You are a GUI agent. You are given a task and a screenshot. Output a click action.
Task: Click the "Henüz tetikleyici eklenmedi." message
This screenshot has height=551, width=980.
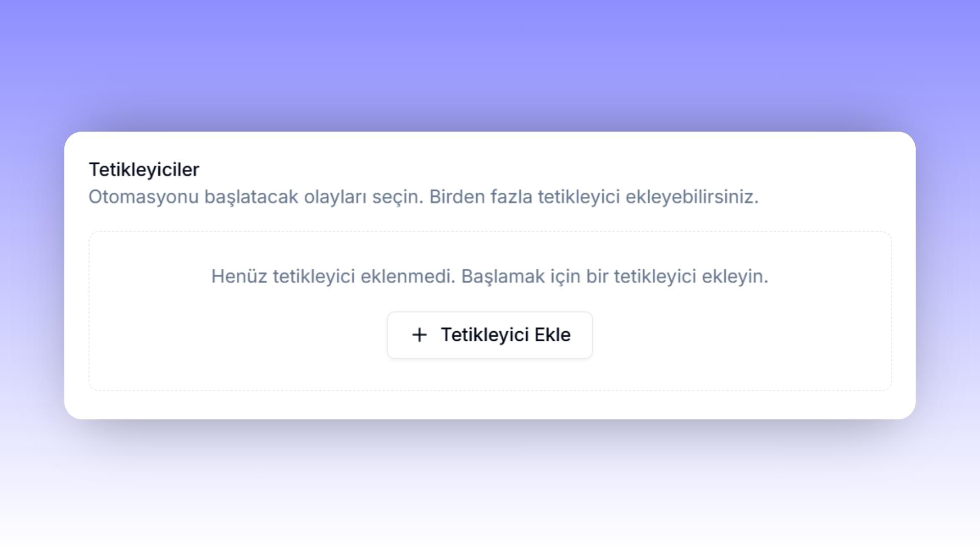pyautogui.click(x=333, y=277)
